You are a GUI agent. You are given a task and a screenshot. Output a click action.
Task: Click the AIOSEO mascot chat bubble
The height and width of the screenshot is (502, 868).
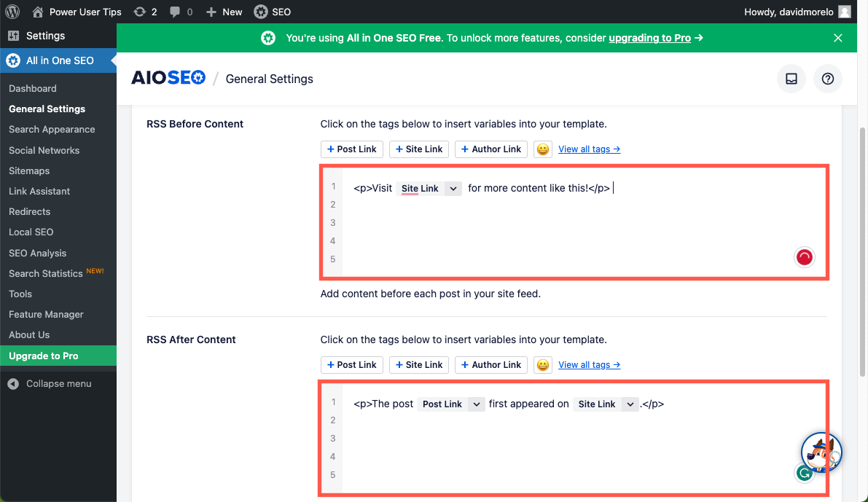(x=821, y=452)
